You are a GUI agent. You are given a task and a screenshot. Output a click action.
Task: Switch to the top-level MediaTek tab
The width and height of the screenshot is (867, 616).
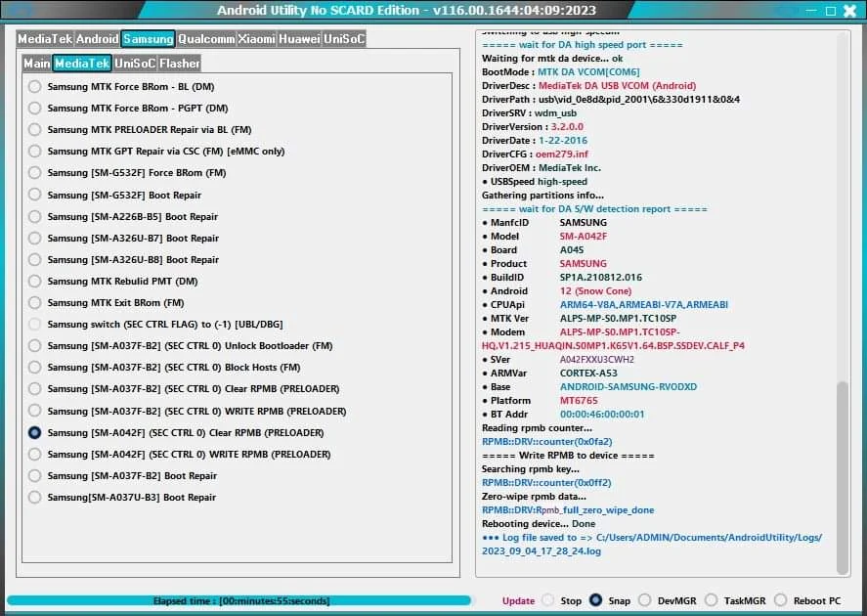pyautogui.click(x=45, y=39)
